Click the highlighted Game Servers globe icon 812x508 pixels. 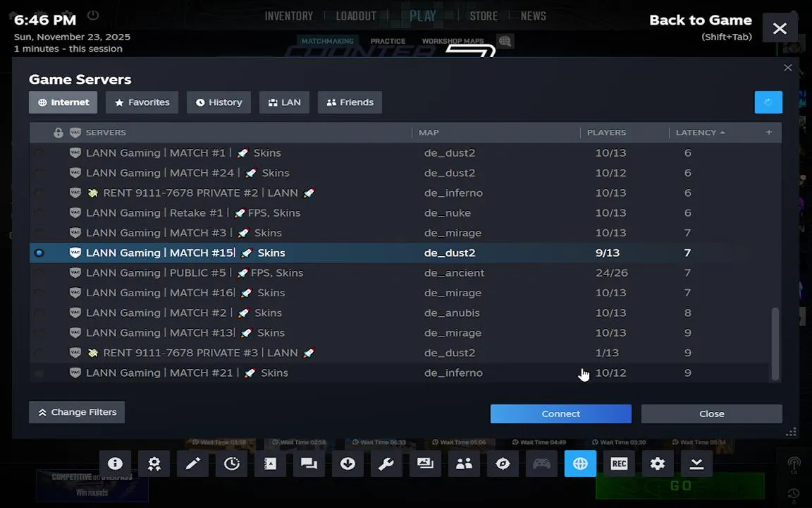coord(580,464)
